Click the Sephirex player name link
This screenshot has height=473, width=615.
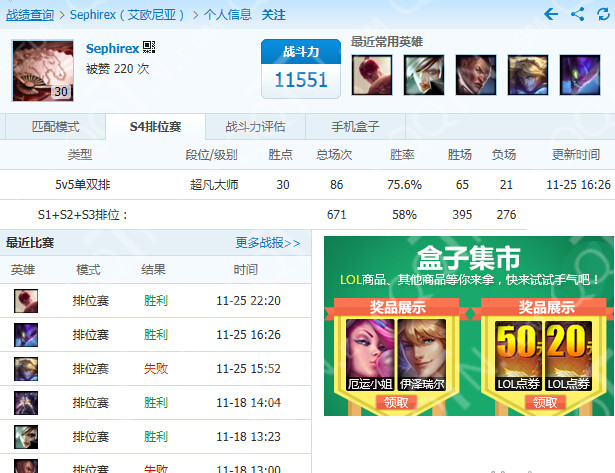point(112,48)
